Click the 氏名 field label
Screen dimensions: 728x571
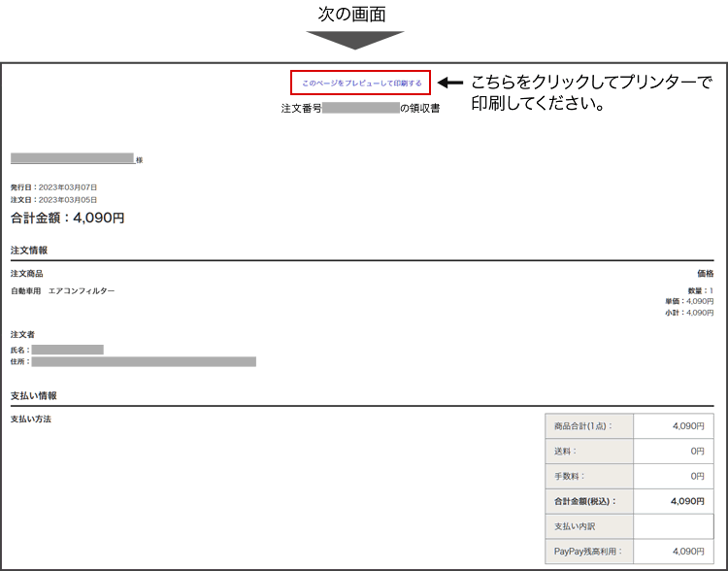pos(20,350)
